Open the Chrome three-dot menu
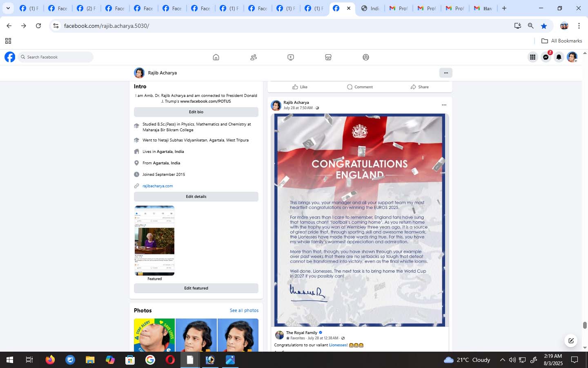 tap(579, 26)
